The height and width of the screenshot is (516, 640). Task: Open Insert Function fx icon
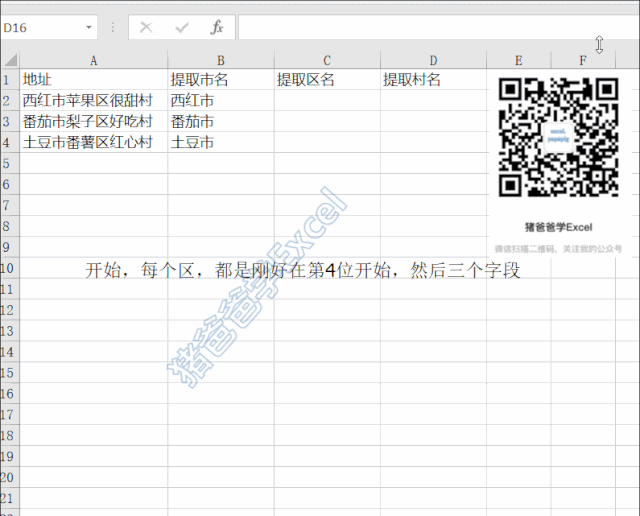217,27
